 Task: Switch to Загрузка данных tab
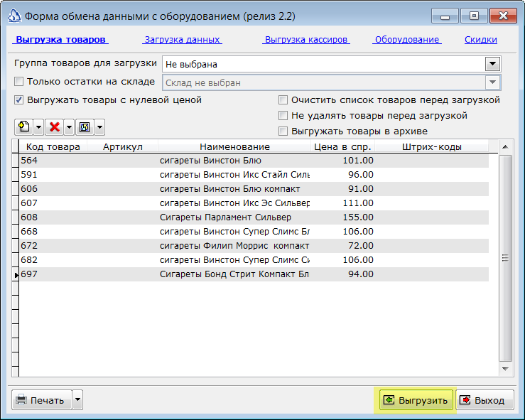click(x=183, y=40)
